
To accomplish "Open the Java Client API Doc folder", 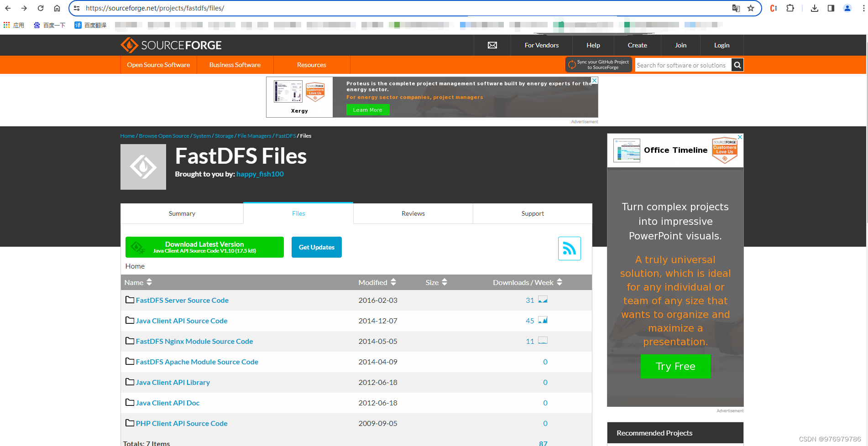I will (167, 403).
